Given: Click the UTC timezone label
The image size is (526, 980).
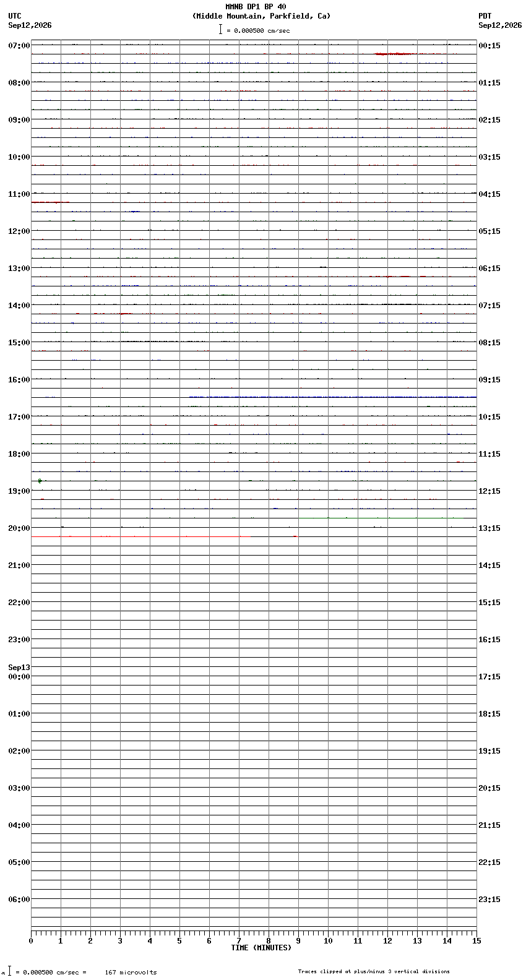Looking at the screenshot, I should (15, 16).
